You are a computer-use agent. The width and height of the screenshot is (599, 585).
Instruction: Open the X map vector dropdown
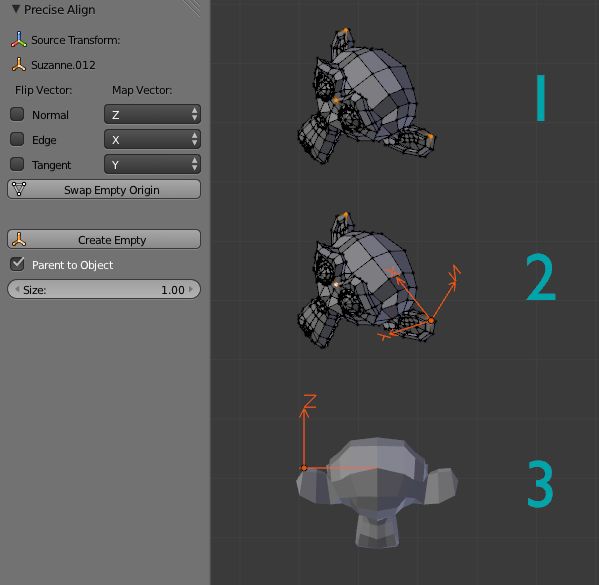click(152, 139)
